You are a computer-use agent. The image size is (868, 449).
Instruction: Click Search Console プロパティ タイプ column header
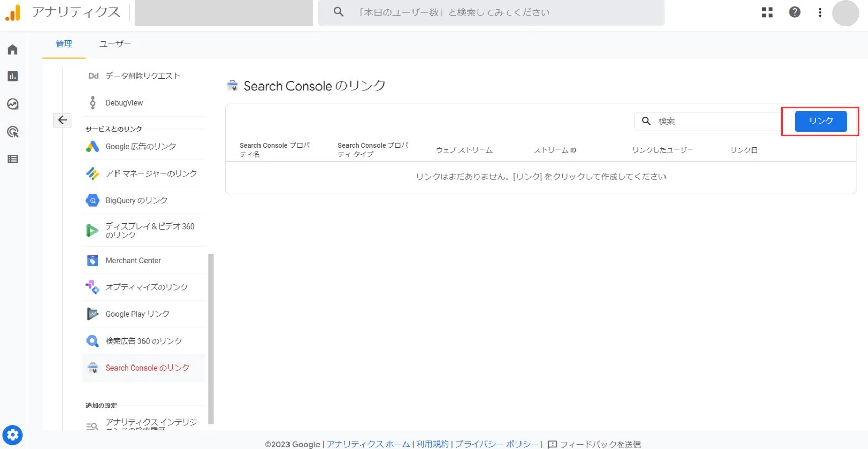point(373,150)
